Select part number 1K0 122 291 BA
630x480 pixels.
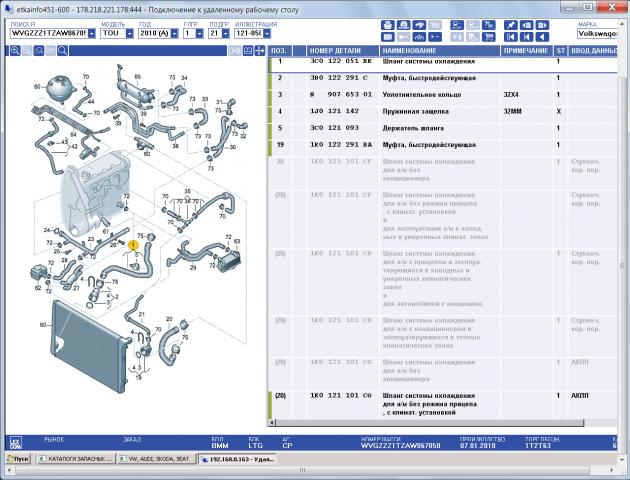tap(341, 145)
